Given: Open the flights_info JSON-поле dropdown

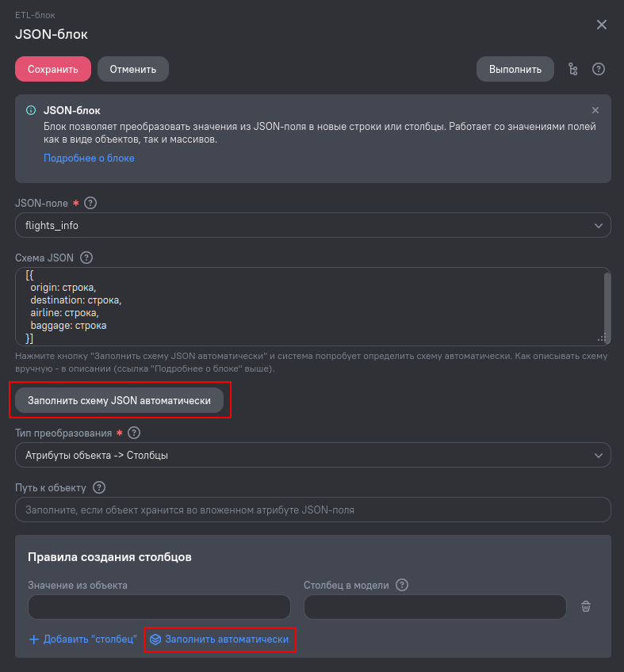Looking at the screenshot, I should (313, 225).
